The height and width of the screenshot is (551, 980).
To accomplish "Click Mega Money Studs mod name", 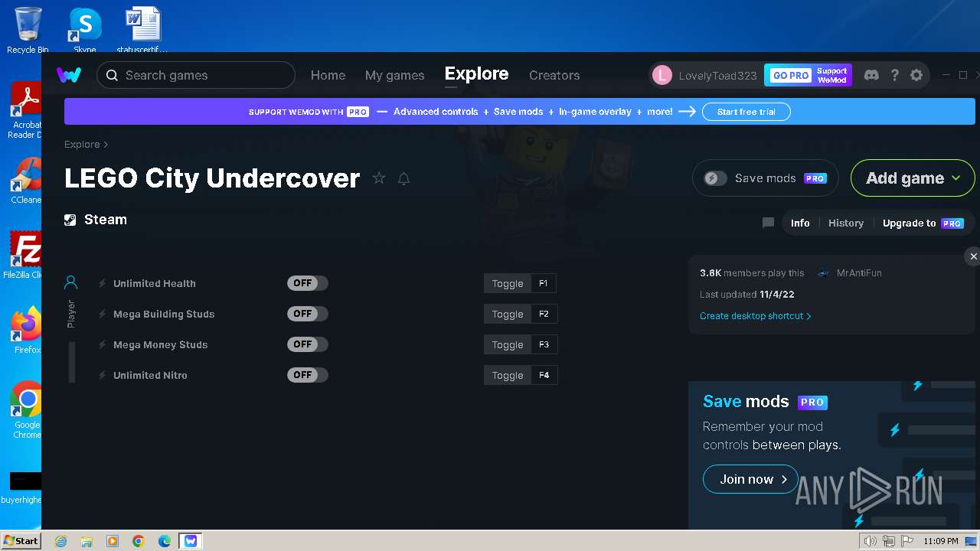I will pos(161,344).
